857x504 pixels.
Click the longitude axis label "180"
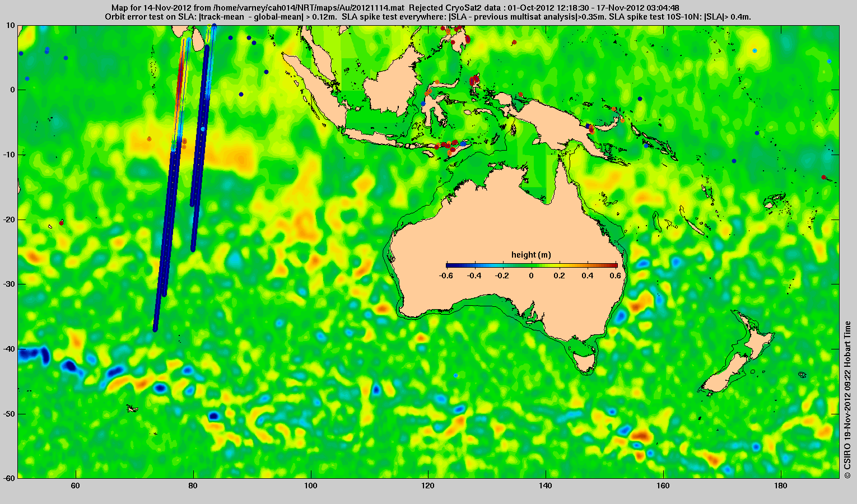[x=780, y=486]
